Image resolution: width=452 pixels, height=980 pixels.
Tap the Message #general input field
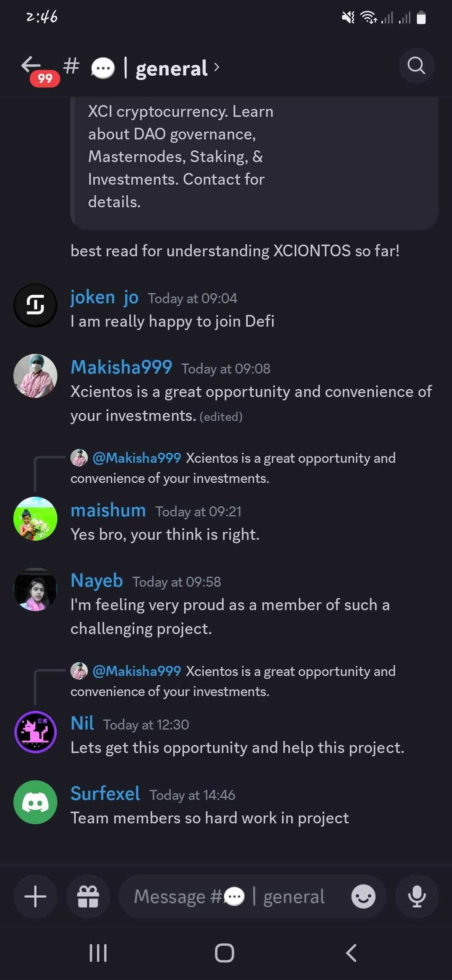[234, 897]
